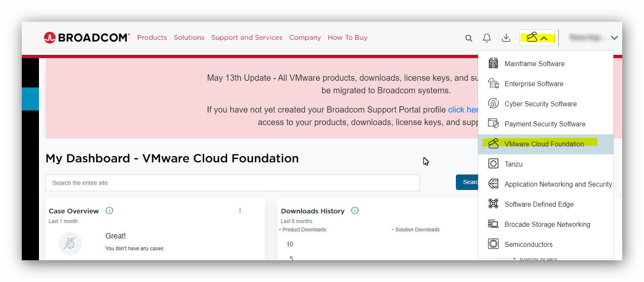Select Semiconductors from the division menu
This screenshot has height=282, width=644.
pos(546,244)
